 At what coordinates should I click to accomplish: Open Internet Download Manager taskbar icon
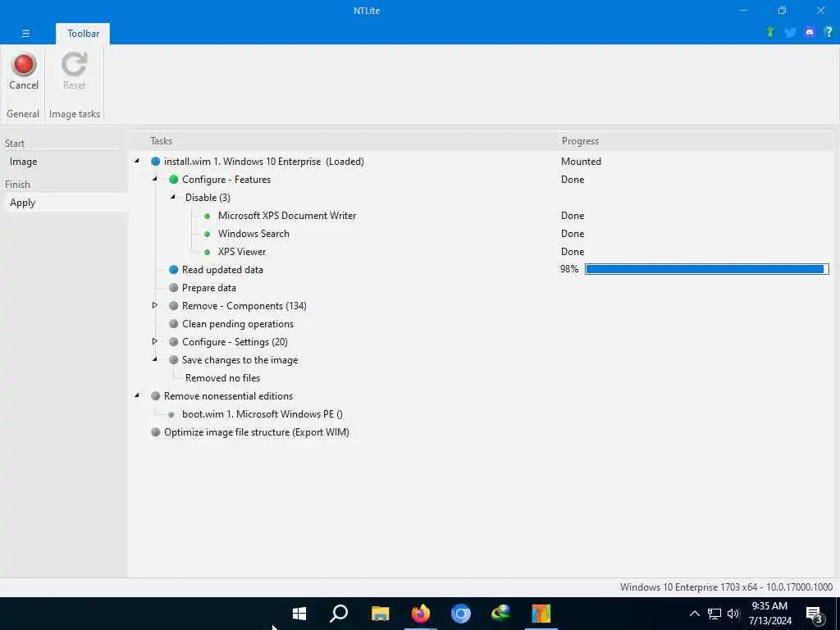501,614
